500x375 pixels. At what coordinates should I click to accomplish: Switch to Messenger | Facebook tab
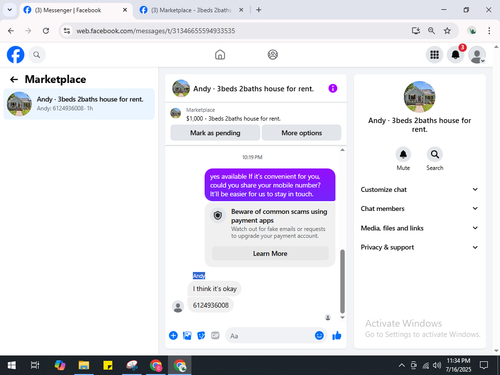75,10
